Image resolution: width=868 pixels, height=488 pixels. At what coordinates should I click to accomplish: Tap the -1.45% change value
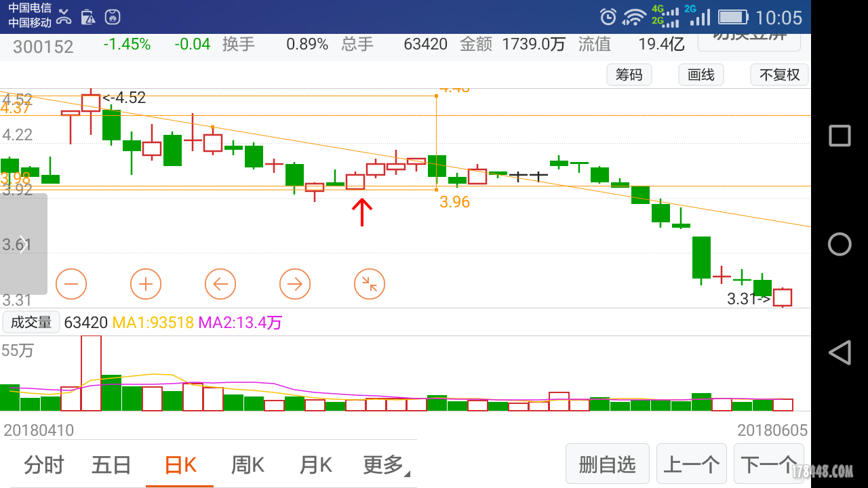127,45
